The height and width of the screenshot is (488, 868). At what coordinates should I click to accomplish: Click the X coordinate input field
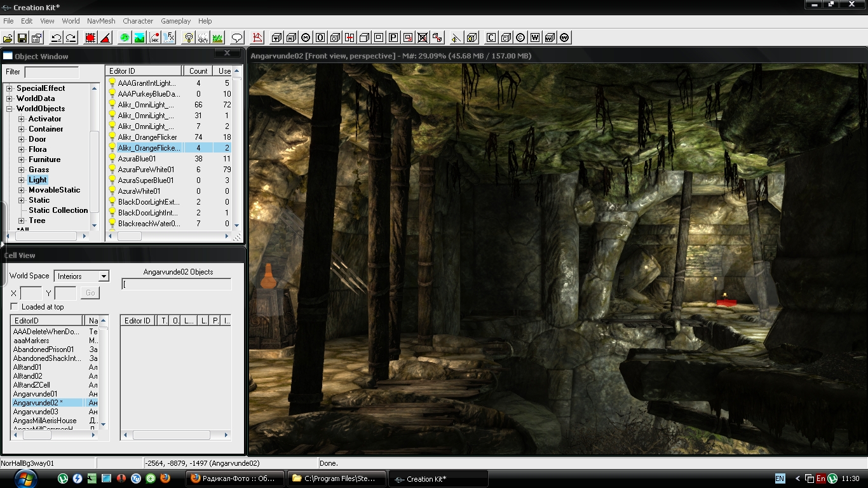(x=31, y=293)
